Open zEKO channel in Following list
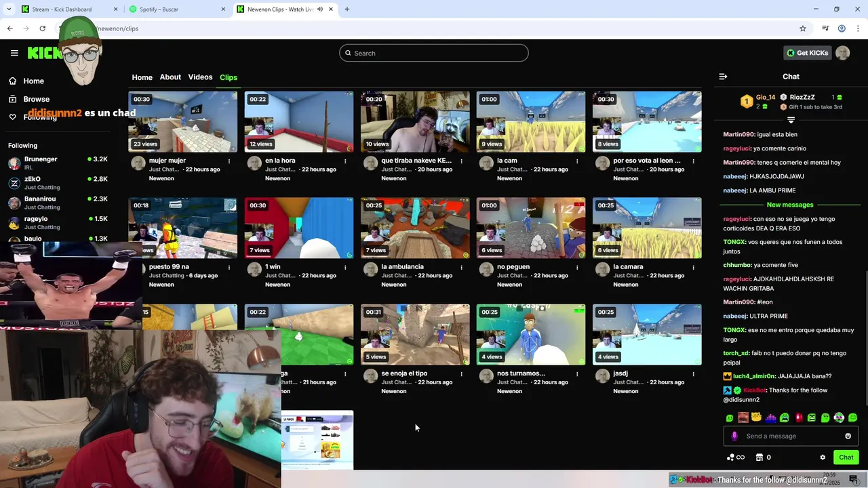This screenshot has height=488, width=868. (x=58, y=183)
